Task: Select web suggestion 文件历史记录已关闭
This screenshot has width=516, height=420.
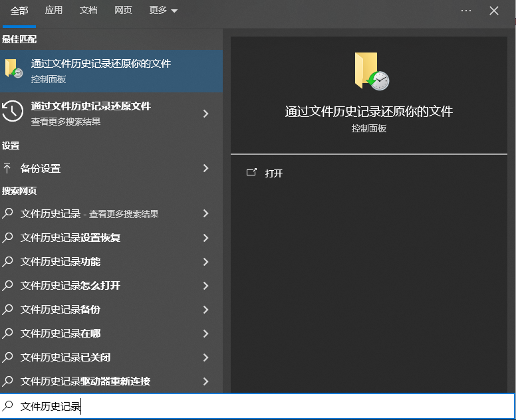Action: coord(111,358)
